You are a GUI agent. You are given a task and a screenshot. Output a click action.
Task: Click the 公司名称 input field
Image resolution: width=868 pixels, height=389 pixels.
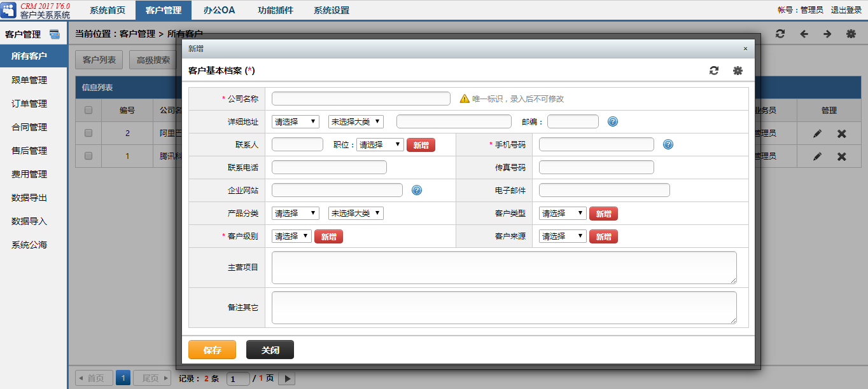361,99
